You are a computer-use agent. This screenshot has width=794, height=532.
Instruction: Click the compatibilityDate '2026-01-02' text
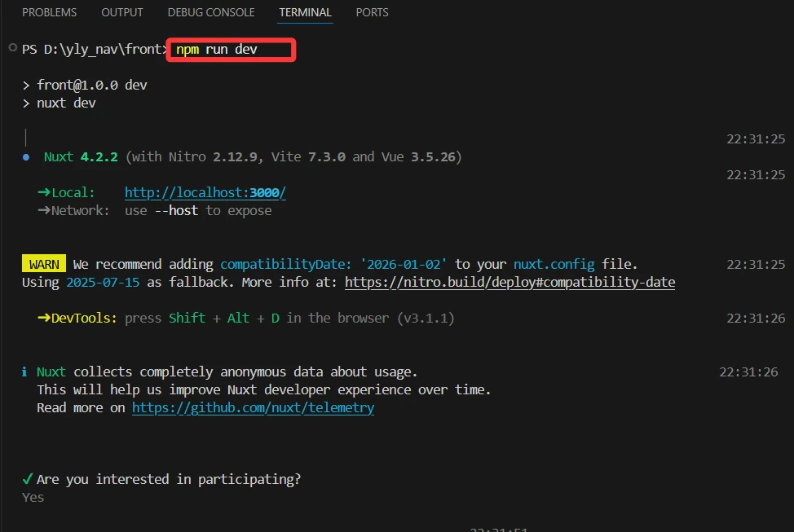pyautogui.click(x=333, y=264)
